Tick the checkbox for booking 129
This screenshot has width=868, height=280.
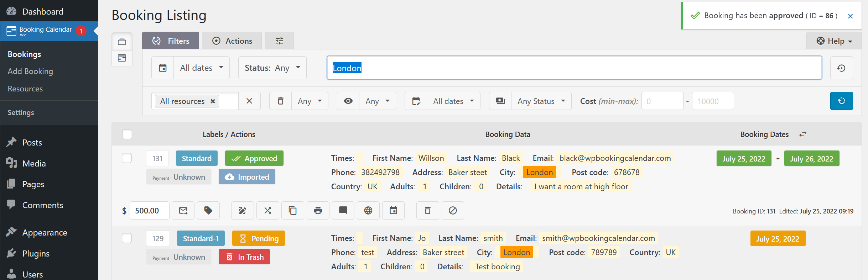tap(127, 238)
